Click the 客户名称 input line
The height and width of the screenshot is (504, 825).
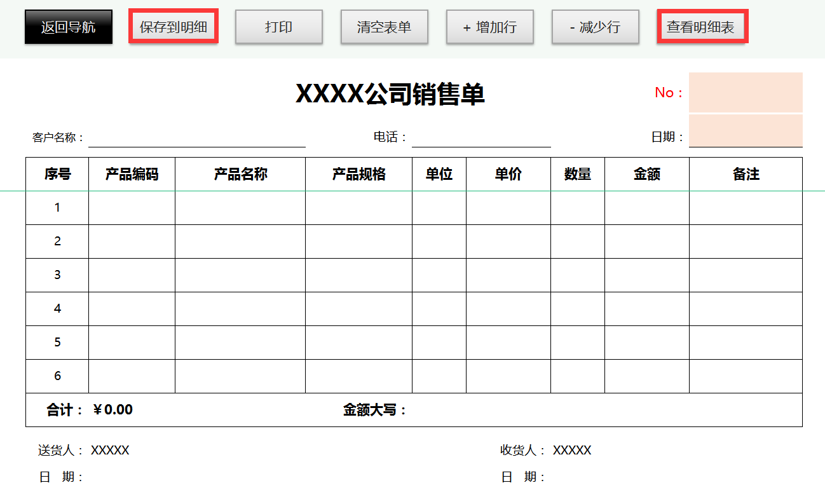pos(197,137)
